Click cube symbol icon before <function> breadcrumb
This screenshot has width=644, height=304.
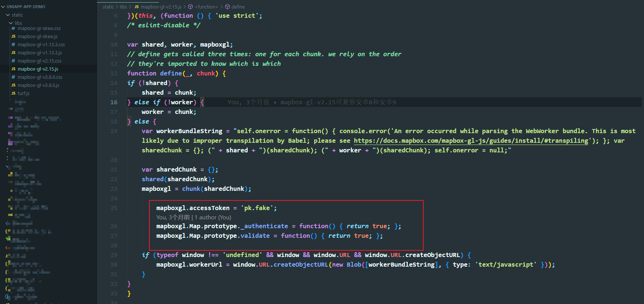pyautogui.click(x=190, y=7)
